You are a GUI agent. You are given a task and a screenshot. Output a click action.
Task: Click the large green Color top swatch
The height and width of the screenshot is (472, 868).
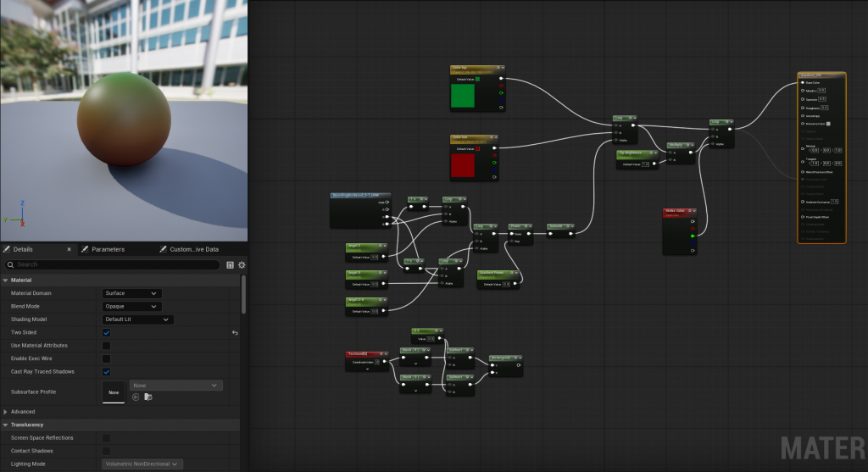(x=462, y=96)
